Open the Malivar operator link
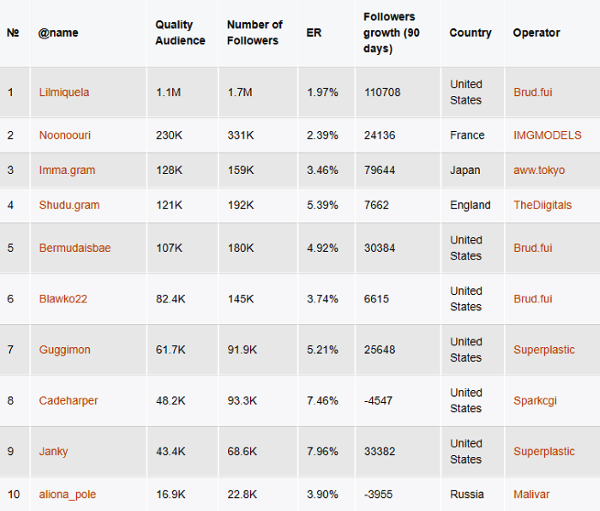Image resolution: width=600 pixels, height=511 pixels. [531, 494]
